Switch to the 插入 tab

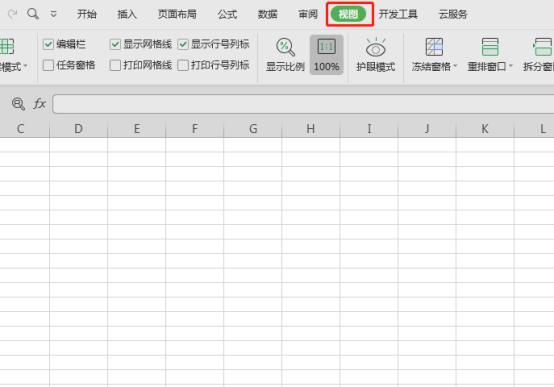pos(127,14)
